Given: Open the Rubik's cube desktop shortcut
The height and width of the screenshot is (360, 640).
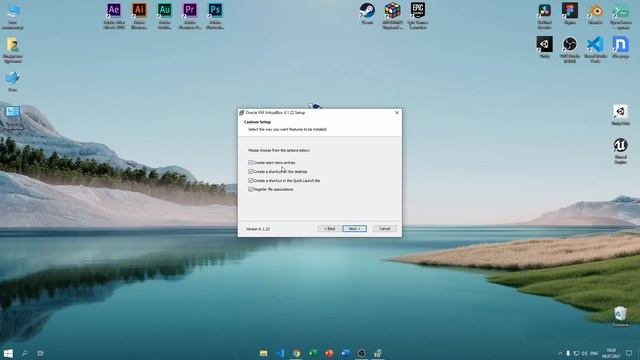Looking at the screenshot, I should click(392, 16).
